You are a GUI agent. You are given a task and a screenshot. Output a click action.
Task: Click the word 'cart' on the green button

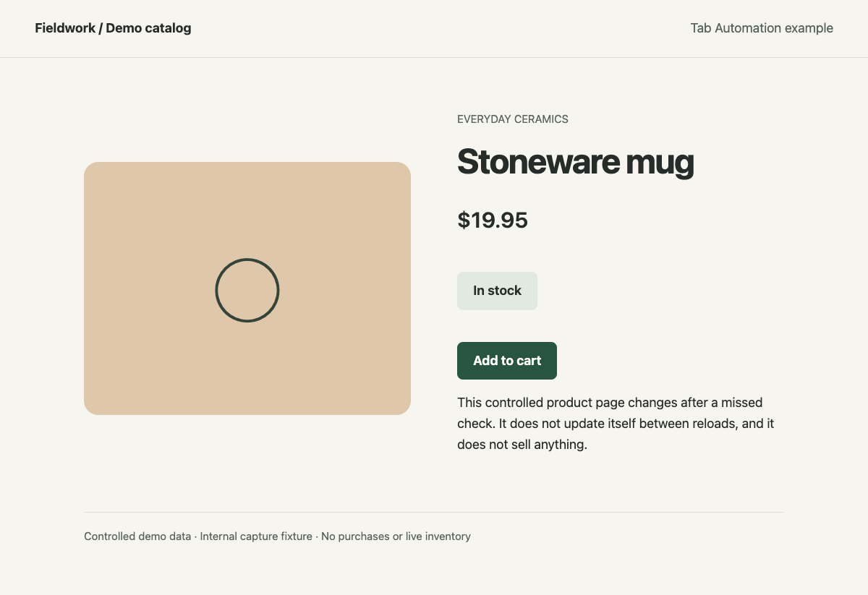tap(527, 361)
